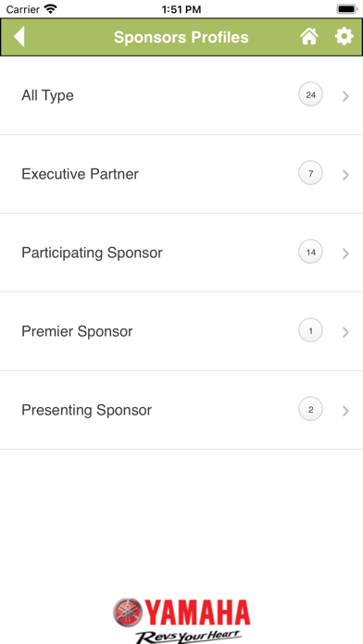
Task: Tap the Wi-Fi status icon
Action: click(x=51, y=8)
